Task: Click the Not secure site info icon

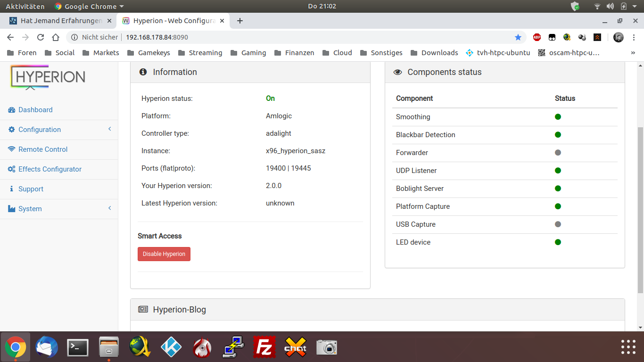Action: (x=74, y=37)
